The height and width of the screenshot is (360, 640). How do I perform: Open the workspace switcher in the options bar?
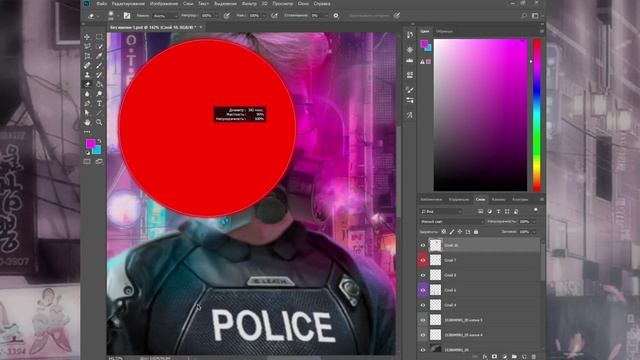(536, 16)
